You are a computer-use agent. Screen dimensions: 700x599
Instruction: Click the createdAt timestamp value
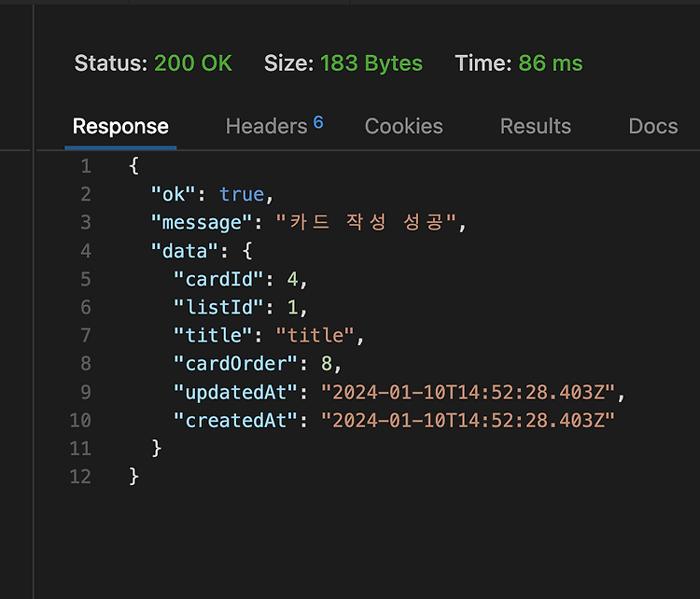(x=468, y=421)
